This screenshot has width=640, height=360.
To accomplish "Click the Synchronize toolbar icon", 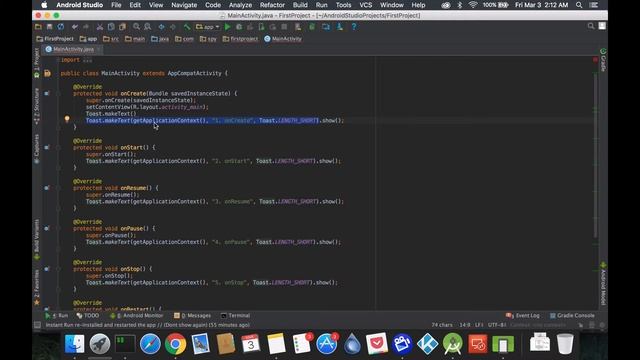I will click(x=61, y=27).
